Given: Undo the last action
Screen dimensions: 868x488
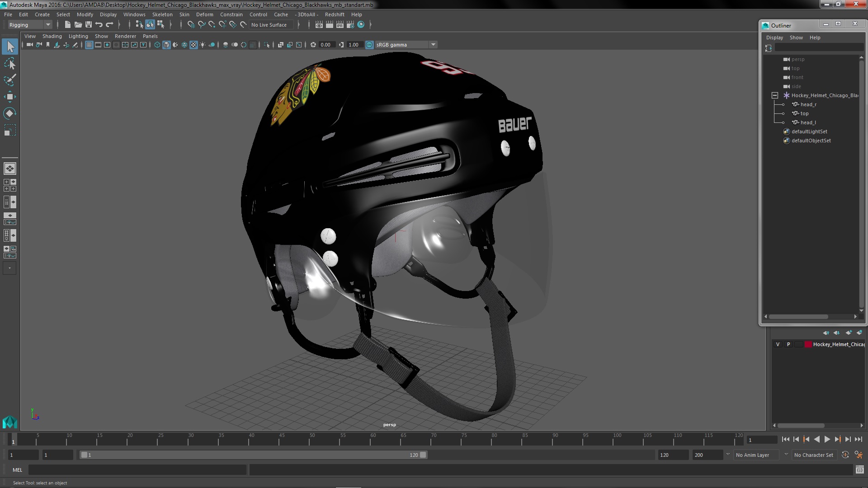Looking at the screenshot, I should [99, 25].
